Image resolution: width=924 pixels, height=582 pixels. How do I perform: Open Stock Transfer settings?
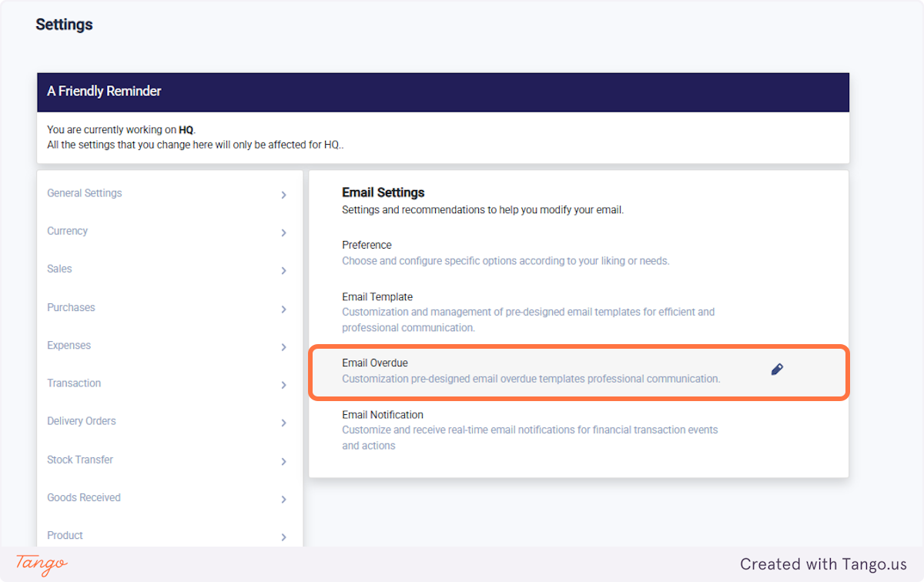pyautogui.click(x=80, y=460)
